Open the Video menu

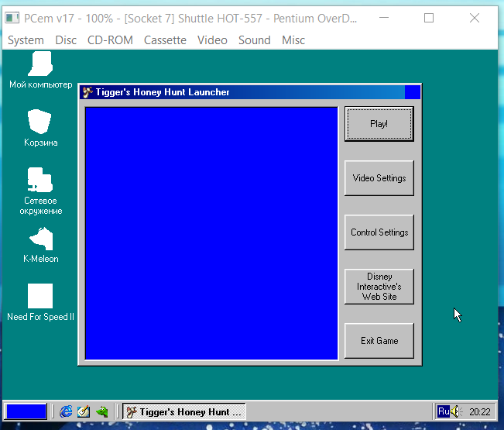point(212,40)
